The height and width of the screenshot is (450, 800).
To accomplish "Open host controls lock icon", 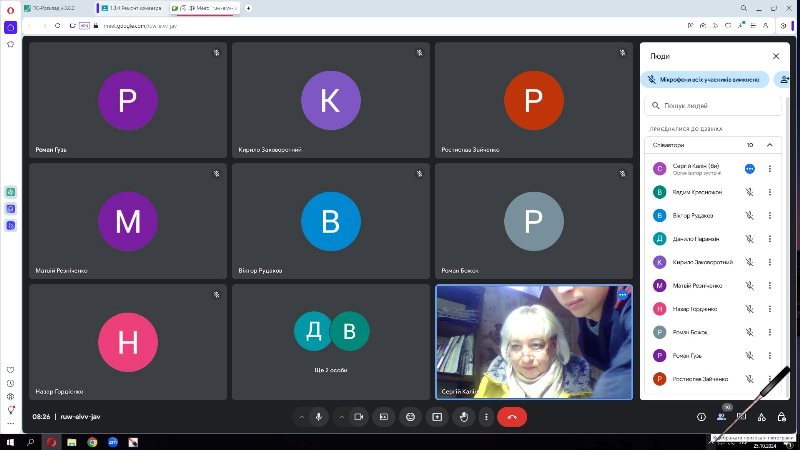I will tap(781, 416).
